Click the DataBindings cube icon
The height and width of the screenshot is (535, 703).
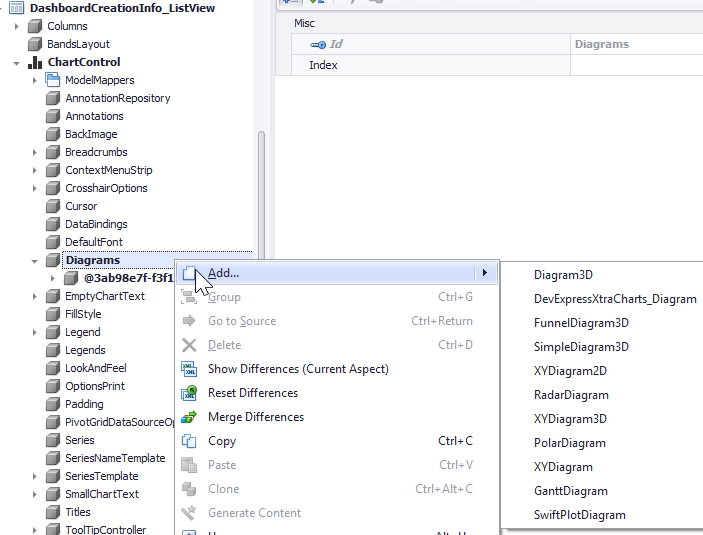coord(52,224)
